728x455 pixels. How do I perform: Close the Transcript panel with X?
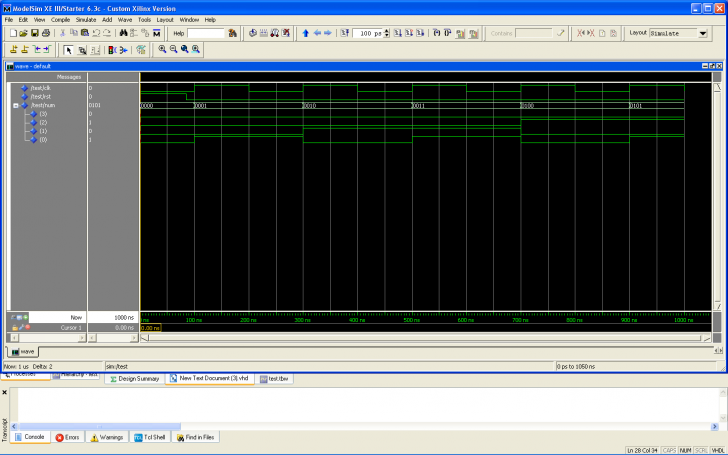(5, 392)
